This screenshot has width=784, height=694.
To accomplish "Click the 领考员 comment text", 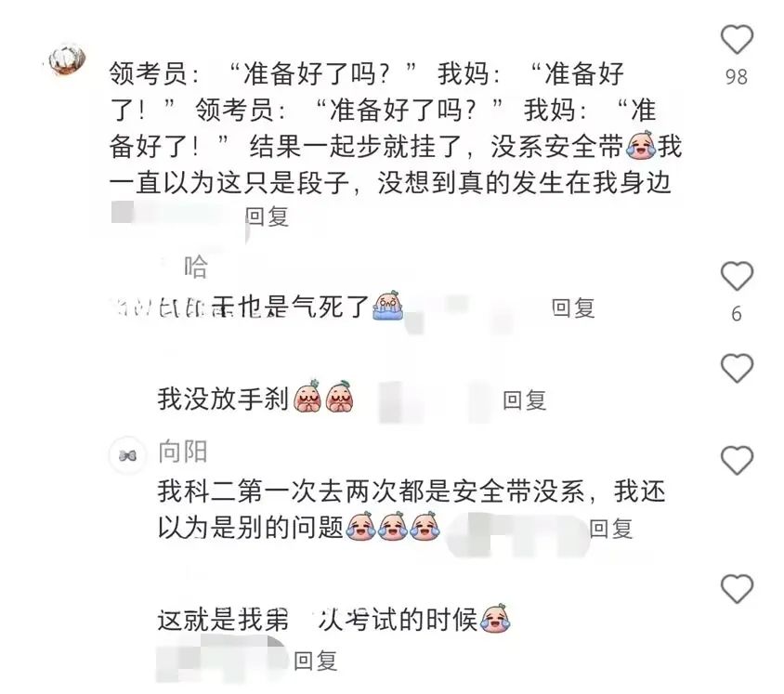I will coord(395,128).
